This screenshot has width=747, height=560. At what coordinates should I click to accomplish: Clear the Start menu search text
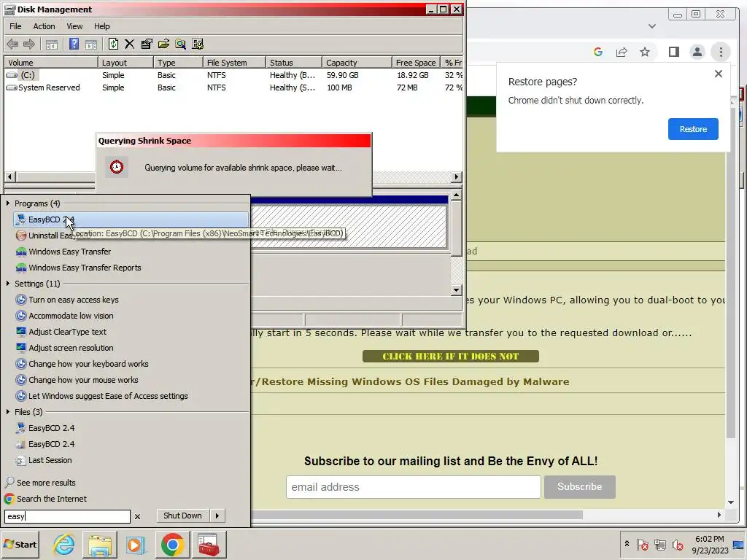138,516
